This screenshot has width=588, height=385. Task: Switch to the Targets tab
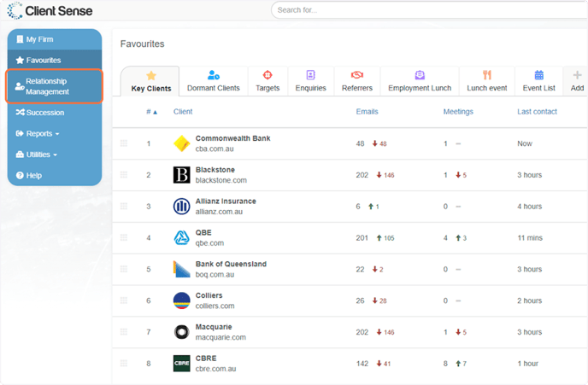(268, 81)
